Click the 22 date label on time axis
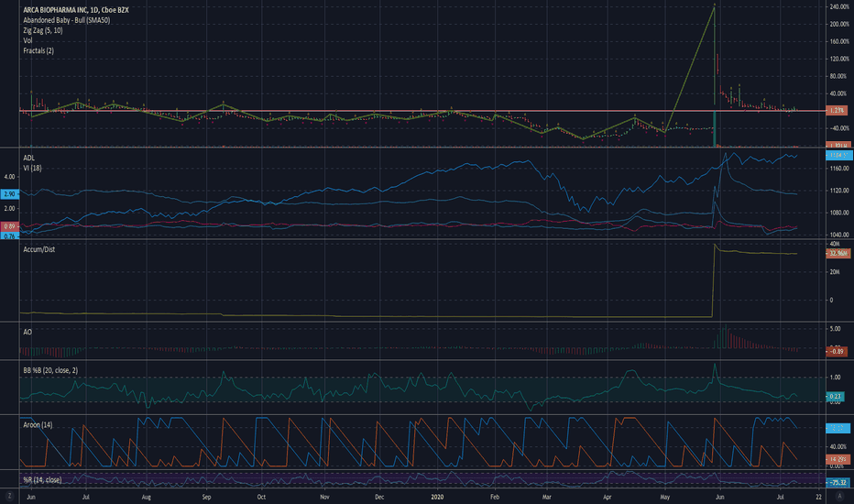Viewport: 854px width, 504px height. [x=818, y=497]
